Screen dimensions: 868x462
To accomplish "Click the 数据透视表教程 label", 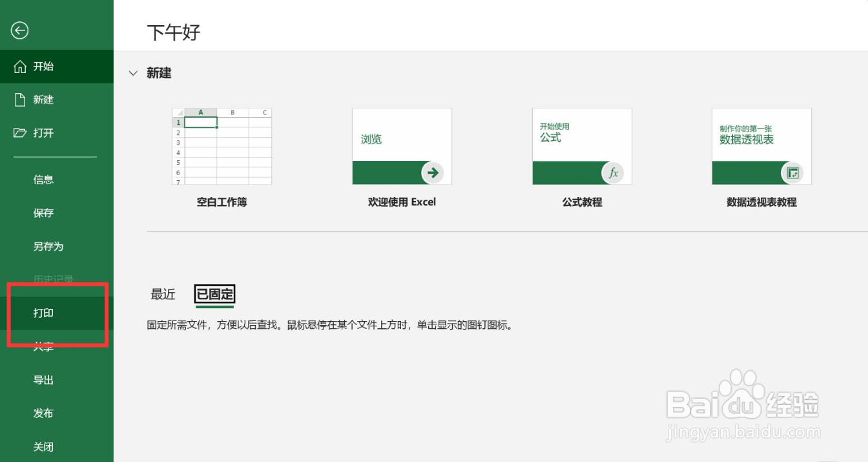I will click(x=761, y=202).
